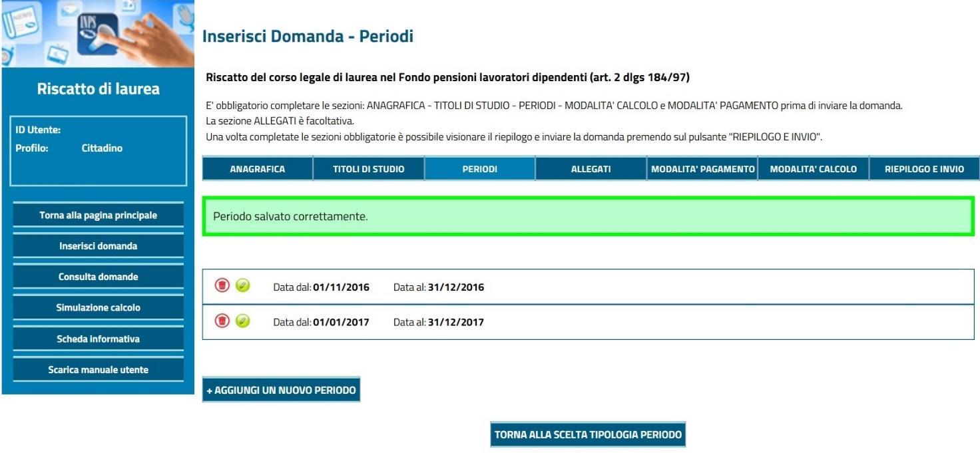This screenshot has width=980, height=453.
Task: Go to RIEPILOGO E INVIO tab
Action: [x=925, y=169]
